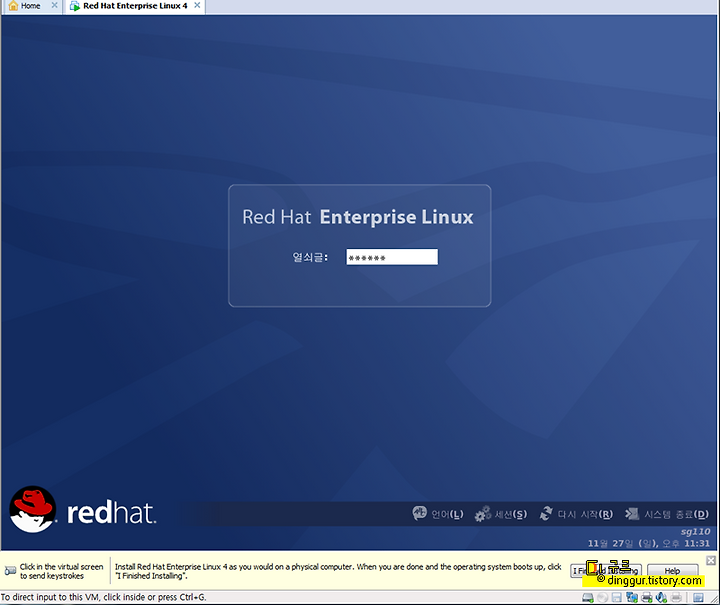The image size is (720, 605).
Task: Click the 열쇠글: password label
Action: pos(310,257)
